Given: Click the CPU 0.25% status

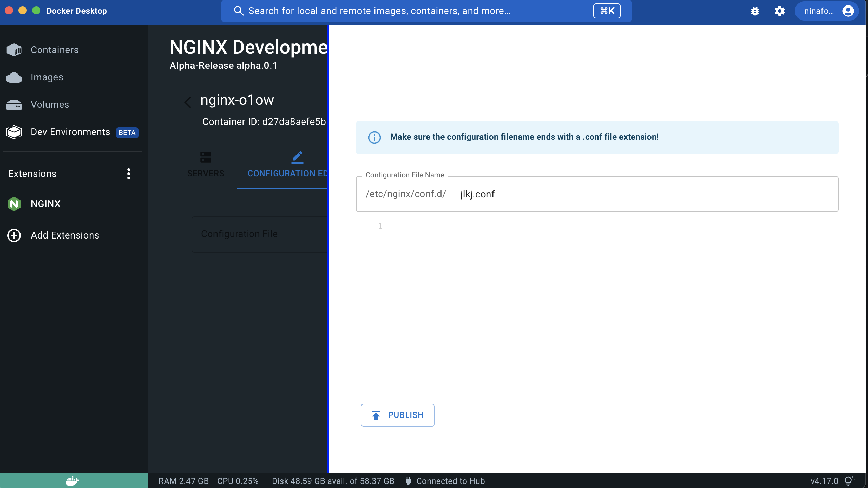Looking at the screenshot, I should [x=238, y=481].
